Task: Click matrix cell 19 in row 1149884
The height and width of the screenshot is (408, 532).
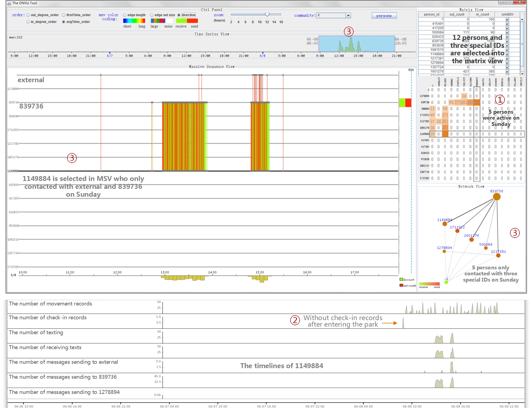Action: (x=432, y=134)
